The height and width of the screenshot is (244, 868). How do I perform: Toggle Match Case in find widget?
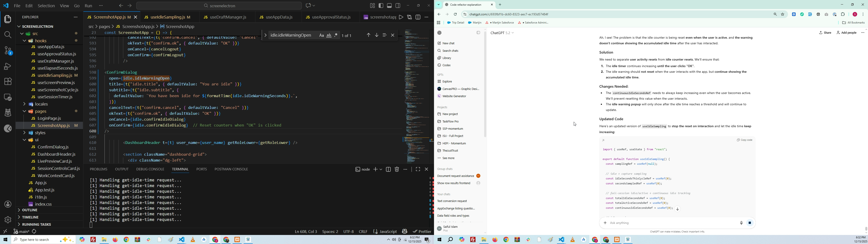point(321,35)
